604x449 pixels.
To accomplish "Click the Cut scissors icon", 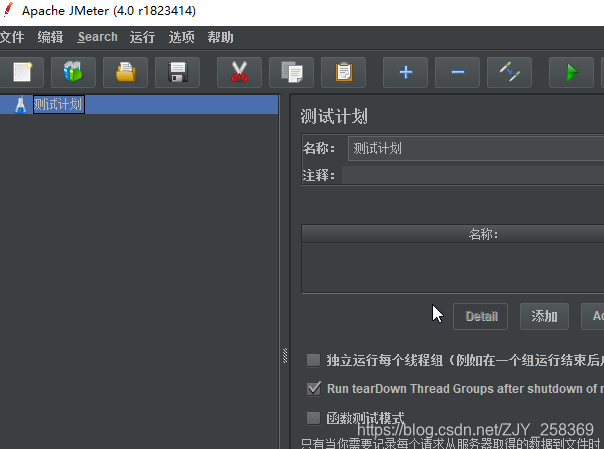I will click(x=239, y=72).
